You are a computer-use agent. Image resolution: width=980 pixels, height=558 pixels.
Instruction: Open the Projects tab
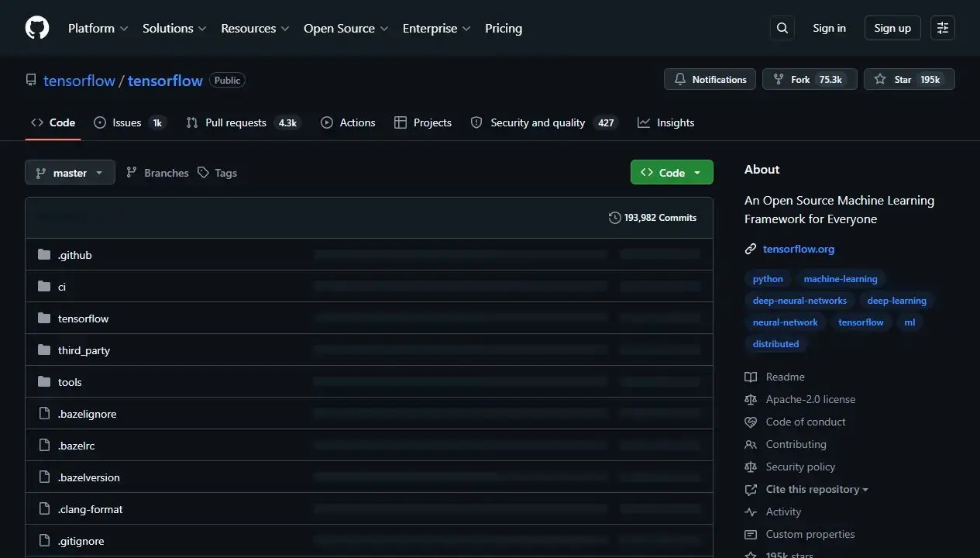pos(423,122)
